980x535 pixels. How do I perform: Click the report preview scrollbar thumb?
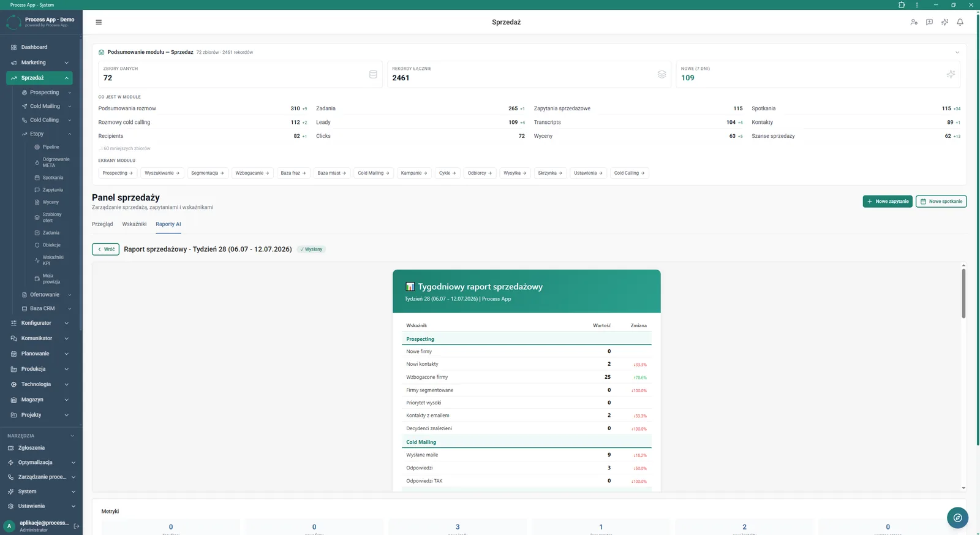click(x=963, y=293)
